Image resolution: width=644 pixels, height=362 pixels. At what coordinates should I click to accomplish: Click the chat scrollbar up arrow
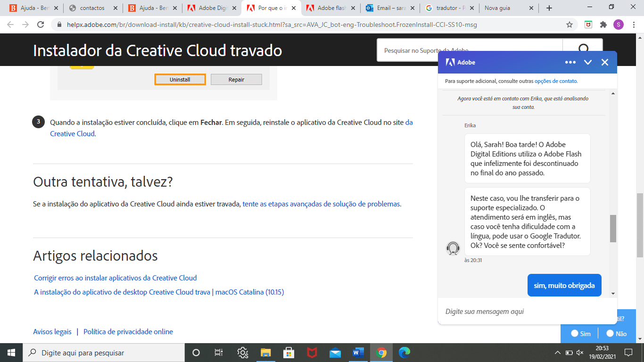[613, 93]
